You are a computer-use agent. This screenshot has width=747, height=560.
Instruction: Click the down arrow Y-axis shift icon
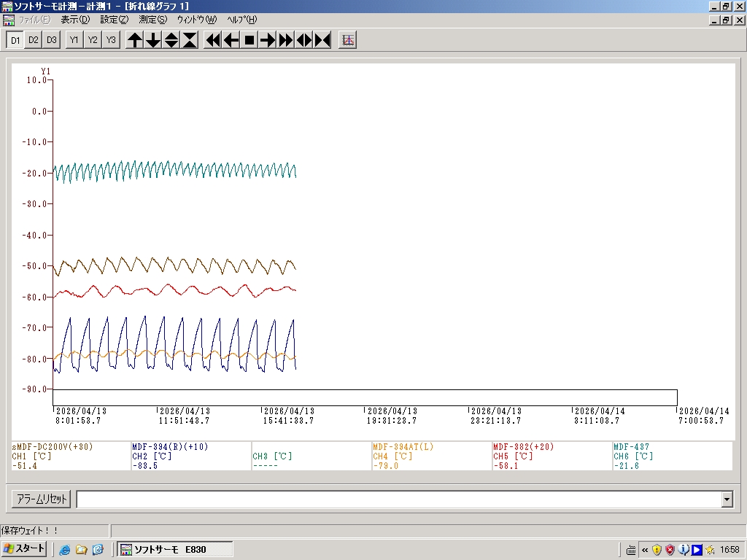coord(153,40)
